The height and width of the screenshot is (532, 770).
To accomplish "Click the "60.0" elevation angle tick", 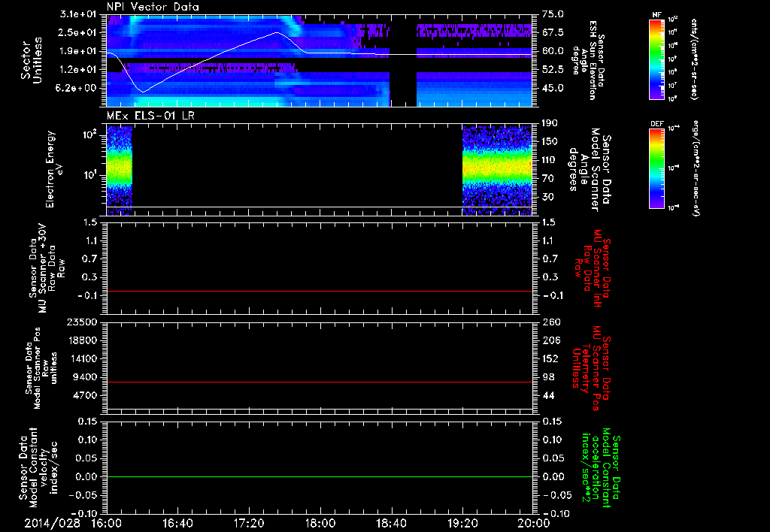I will pyautogui.click(x=553, y=51).
